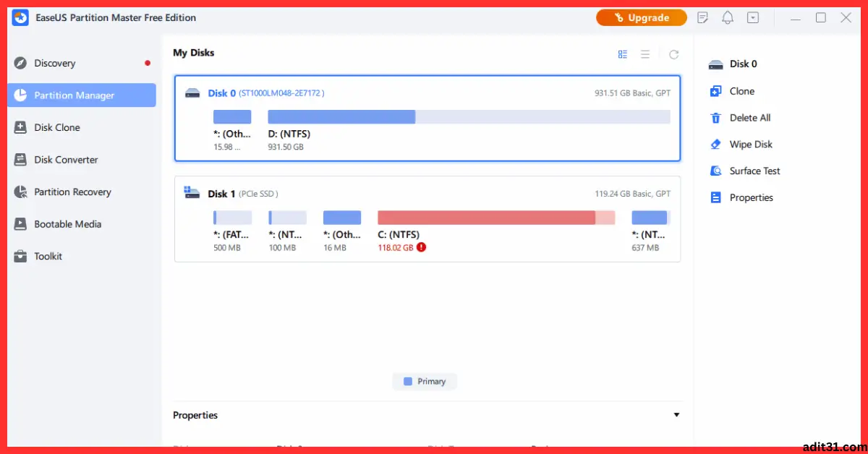Click the Disk 0 icon in right panel
The height and width of the screenshot is (454, 868).
click(716, 64)
